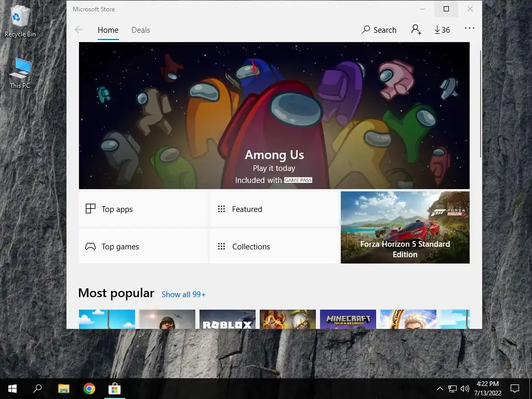Screen dimensions: 532x399
Task: Close the Microsoft Store window
Action: [x=470, y=9]
